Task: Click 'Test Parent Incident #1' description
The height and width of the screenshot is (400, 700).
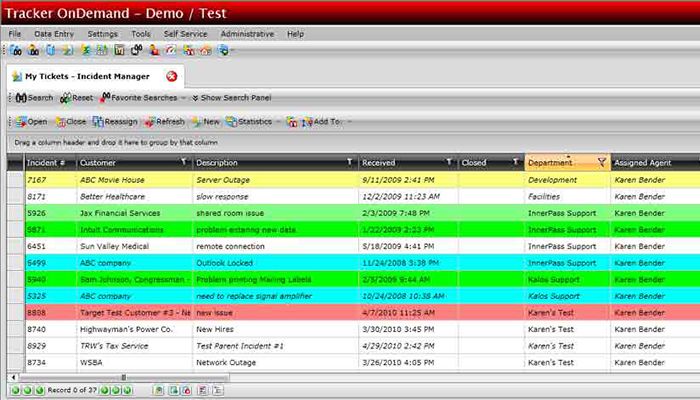Action: [240, 346]
